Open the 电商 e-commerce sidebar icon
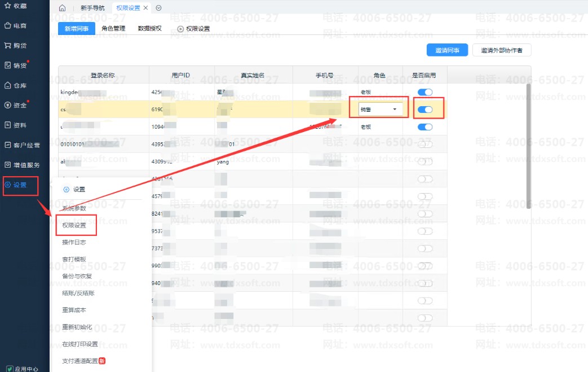The height and width of the screenshot is (372, 588). tap(7, 25)
